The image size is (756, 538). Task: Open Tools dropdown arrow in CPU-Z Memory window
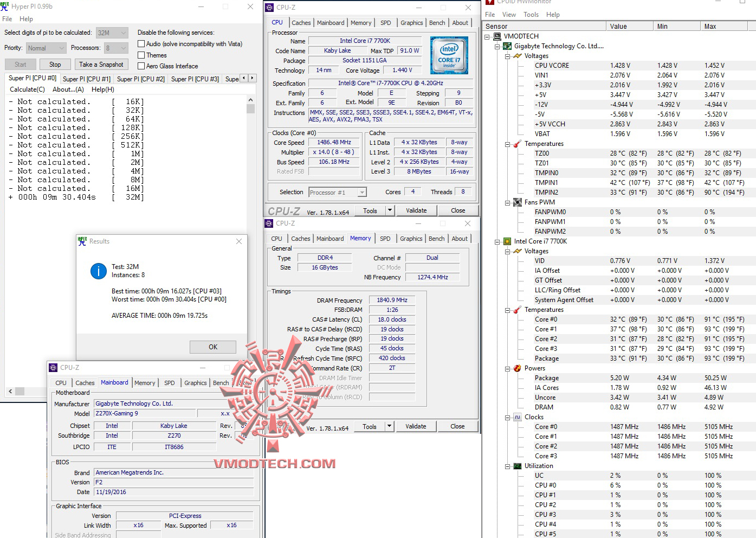(x=389, y=426)
